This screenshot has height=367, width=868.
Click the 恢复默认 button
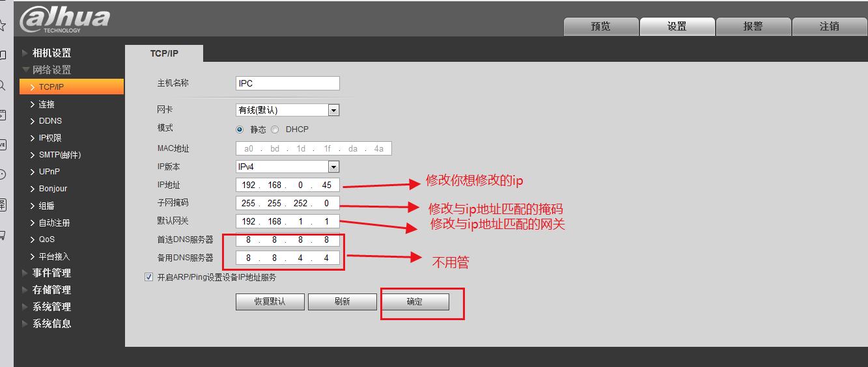click(270, 302)
